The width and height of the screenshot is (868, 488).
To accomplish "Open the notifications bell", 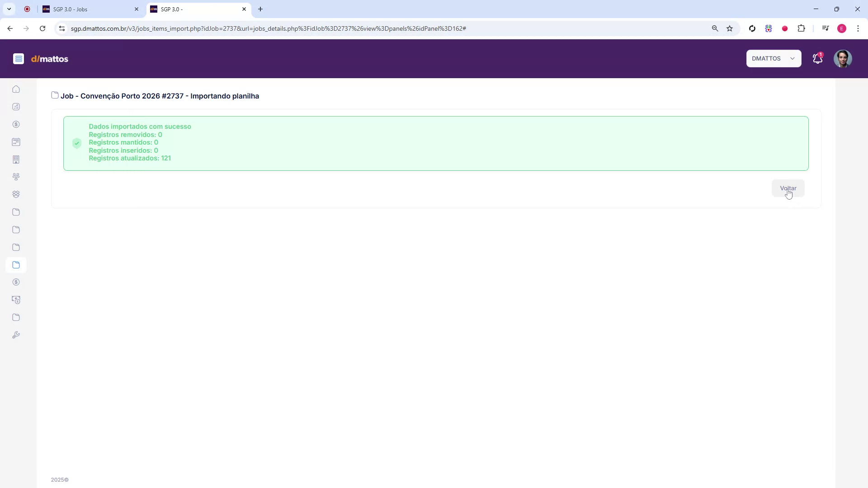I will [x=817, y=58].
